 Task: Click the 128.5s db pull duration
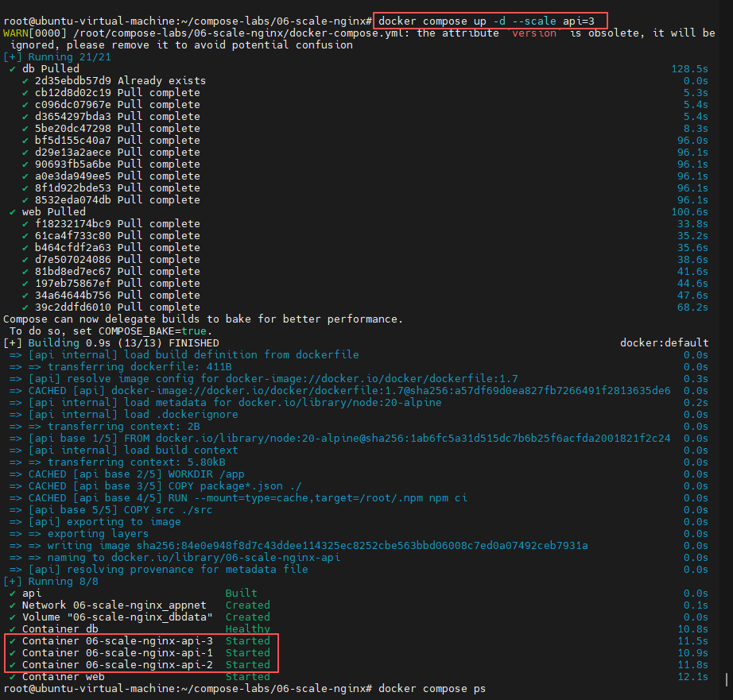689,68
